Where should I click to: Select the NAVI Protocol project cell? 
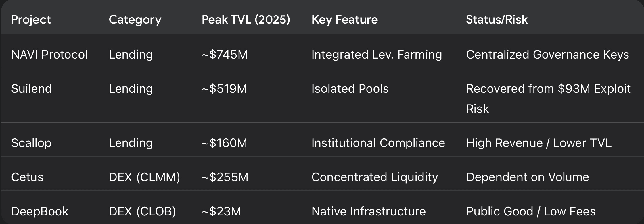coord(49,55)
